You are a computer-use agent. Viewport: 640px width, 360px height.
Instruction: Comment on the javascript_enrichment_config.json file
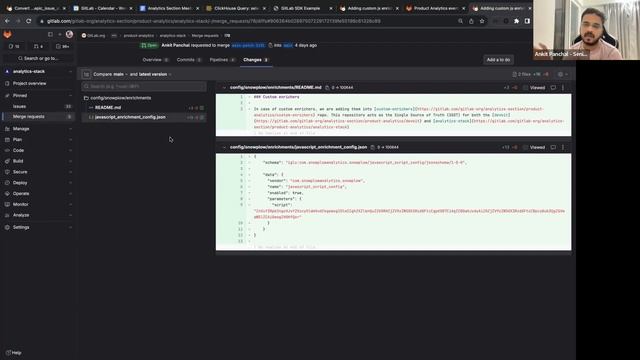click(553, 147)
